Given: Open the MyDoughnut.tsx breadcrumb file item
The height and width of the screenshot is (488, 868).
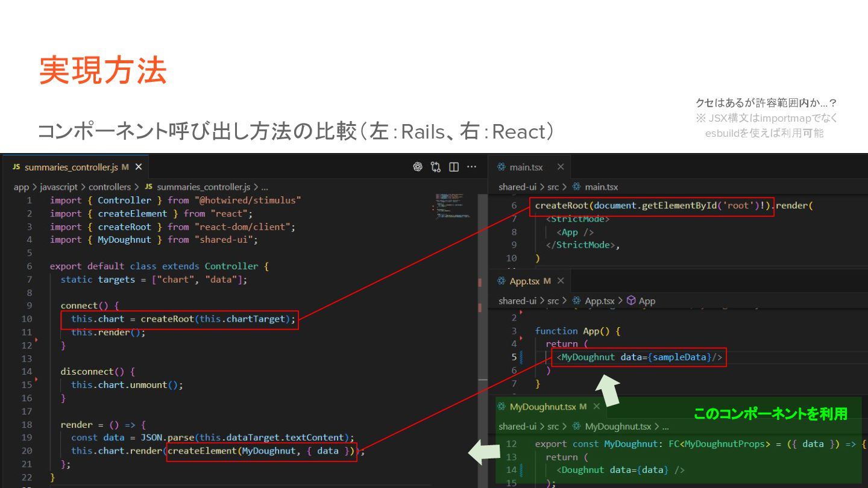Looking at the screenshot, I should [x=618, y=426].
